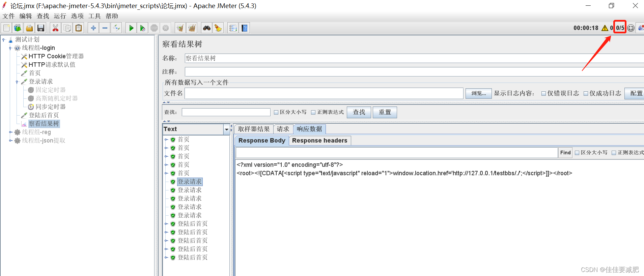Toggle 区分大小写 beside the 查找 field
644x276 pixels.
276,112
